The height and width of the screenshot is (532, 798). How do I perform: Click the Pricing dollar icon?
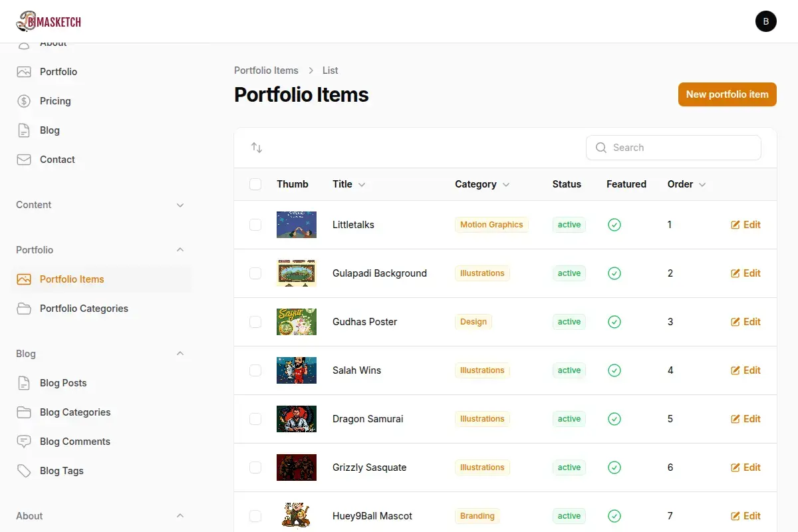click(x=24, y=101)
